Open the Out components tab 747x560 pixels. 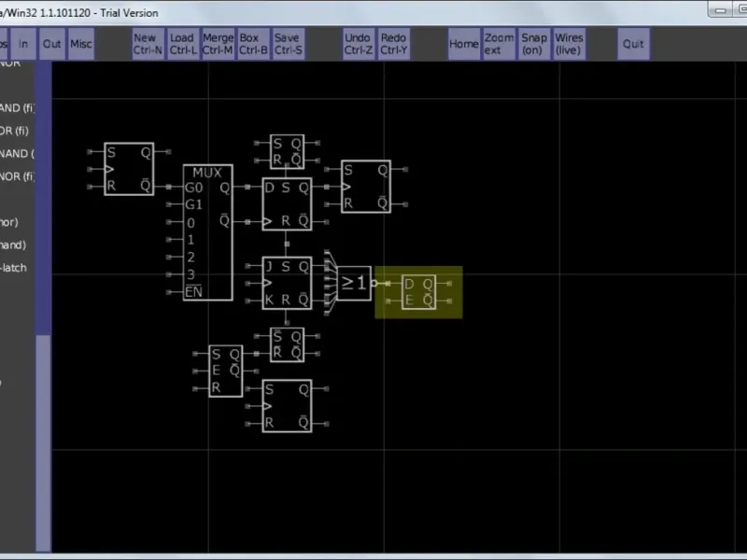click(x=52, y=44)
